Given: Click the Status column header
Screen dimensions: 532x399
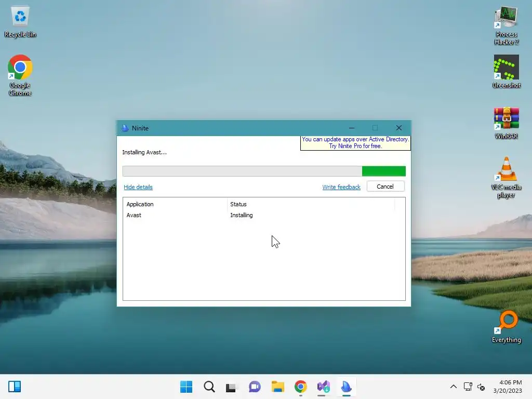Looking at the screenshot, I should pos(311,204).
